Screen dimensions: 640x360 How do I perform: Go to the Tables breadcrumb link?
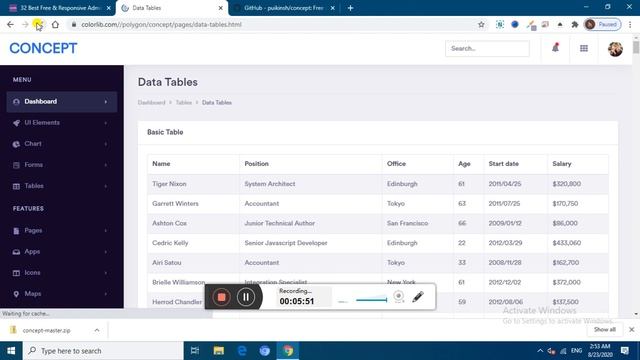(184, 102)
